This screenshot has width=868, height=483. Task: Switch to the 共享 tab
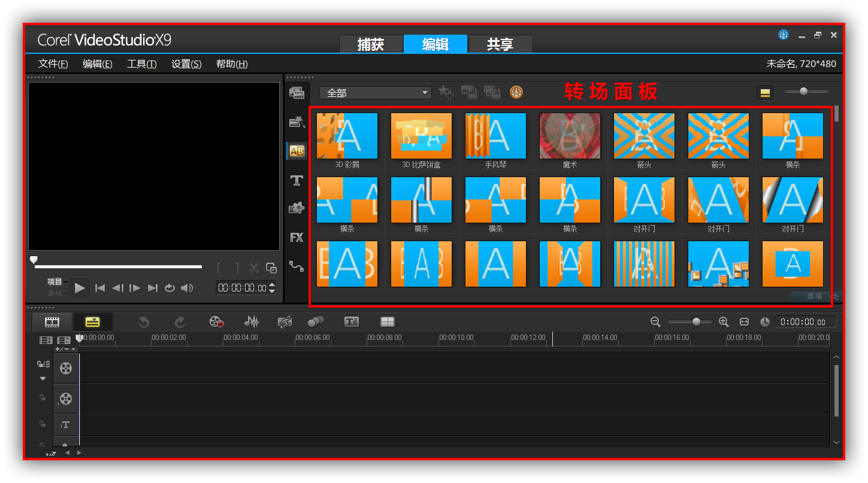[500, 44]
